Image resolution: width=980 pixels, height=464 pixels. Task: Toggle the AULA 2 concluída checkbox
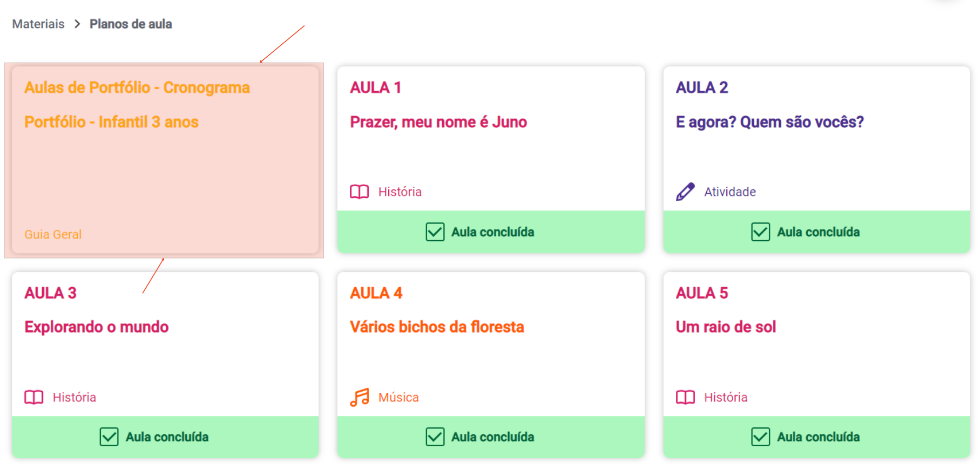(760, 232)
